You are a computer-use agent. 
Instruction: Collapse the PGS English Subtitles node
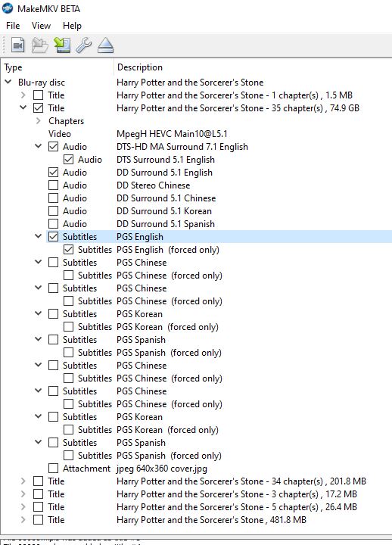click(39, 236)
